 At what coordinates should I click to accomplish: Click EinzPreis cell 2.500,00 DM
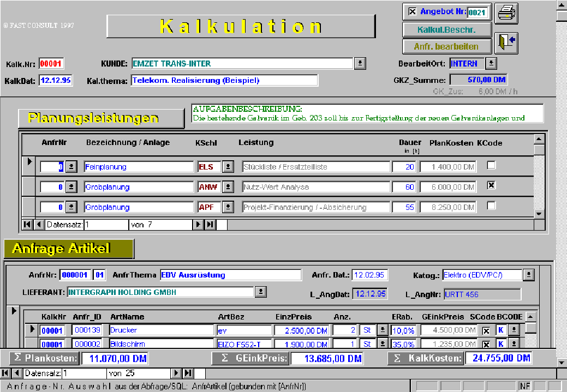coord(302,330)
